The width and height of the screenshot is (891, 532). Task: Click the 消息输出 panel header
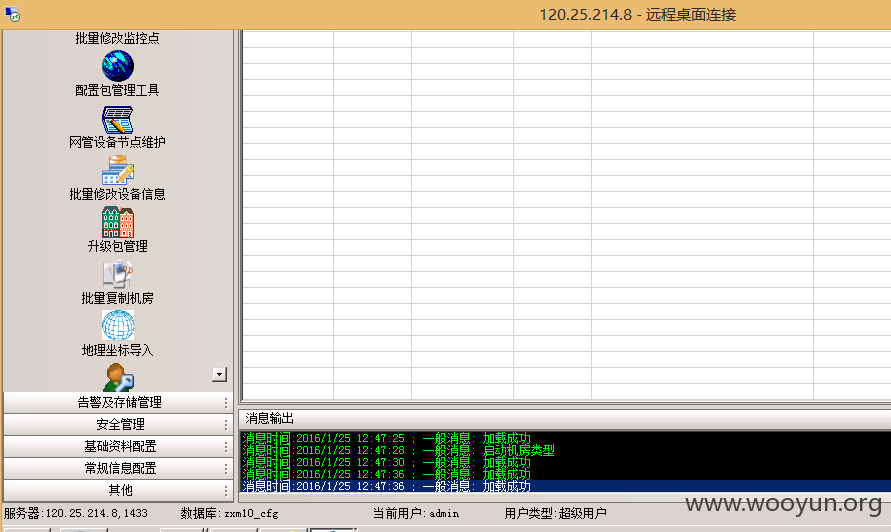tap(565, 419)
